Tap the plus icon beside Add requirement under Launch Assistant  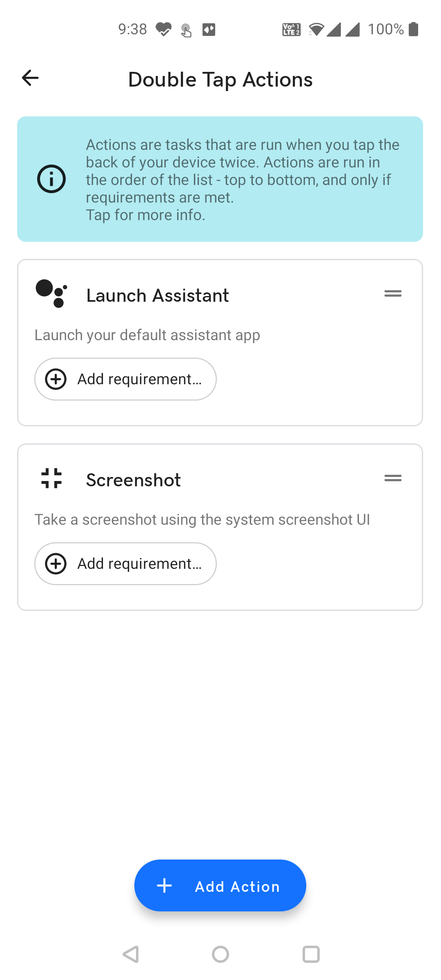(56, 379)
